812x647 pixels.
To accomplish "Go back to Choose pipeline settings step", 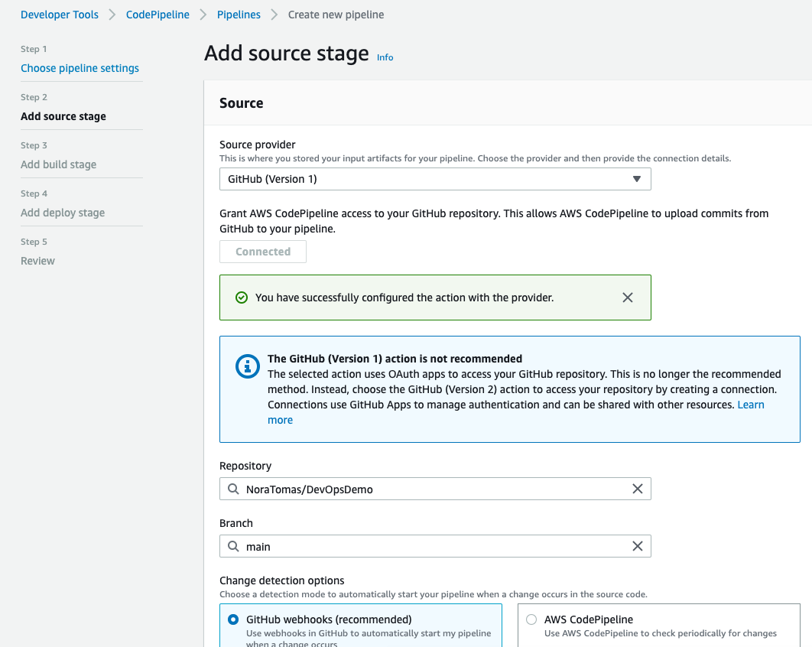I will 80,68.
